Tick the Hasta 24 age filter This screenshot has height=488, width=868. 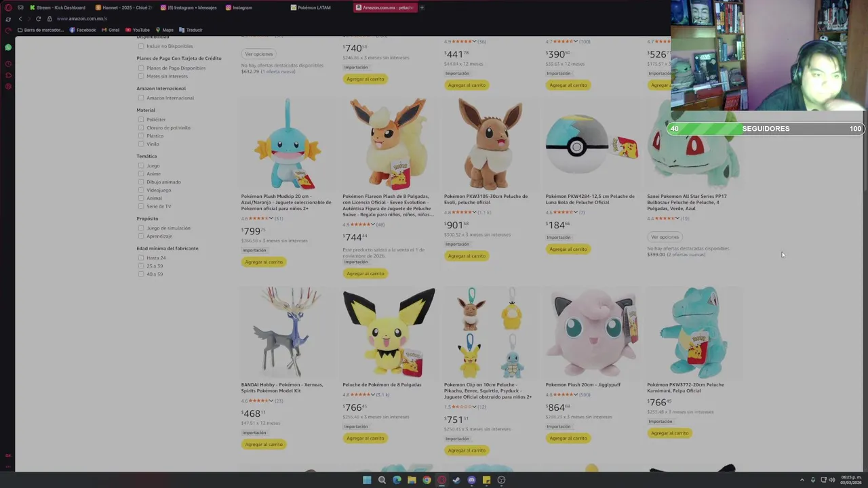[141, 258]
